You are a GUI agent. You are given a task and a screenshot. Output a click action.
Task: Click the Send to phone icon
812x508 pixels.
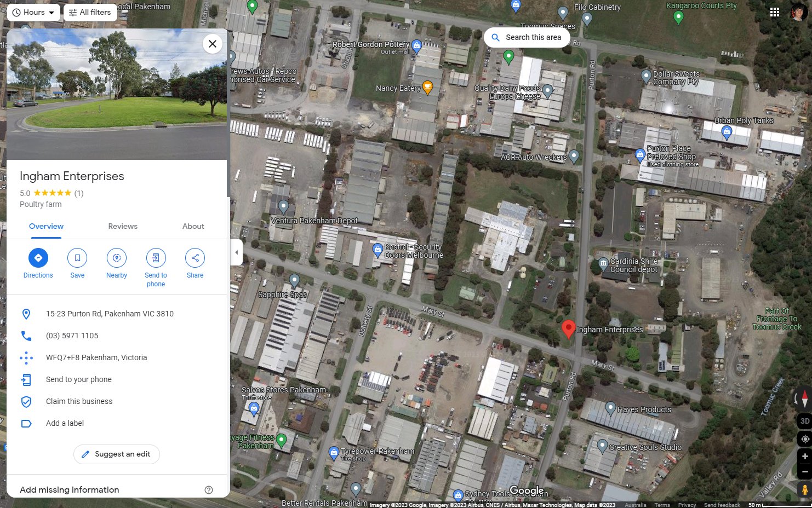pyautogui.click(x=156, y=258)
